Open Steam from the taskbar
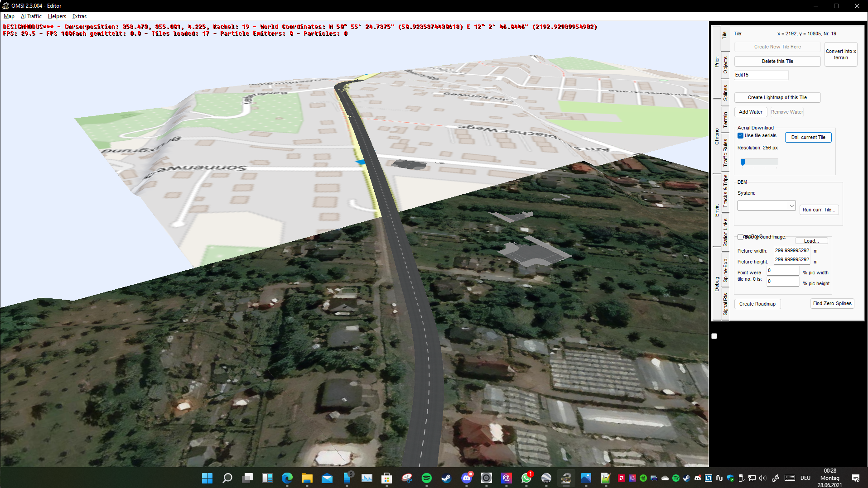The width and height of the screenshot is (868, 488). [x=446, y=478]
